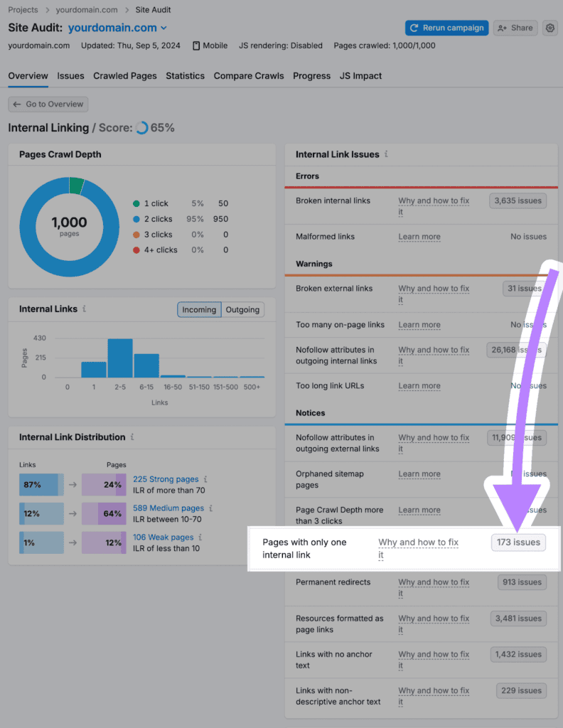Click the 2-5 links histogram bar
563x728 pixels.
(120, 358)
